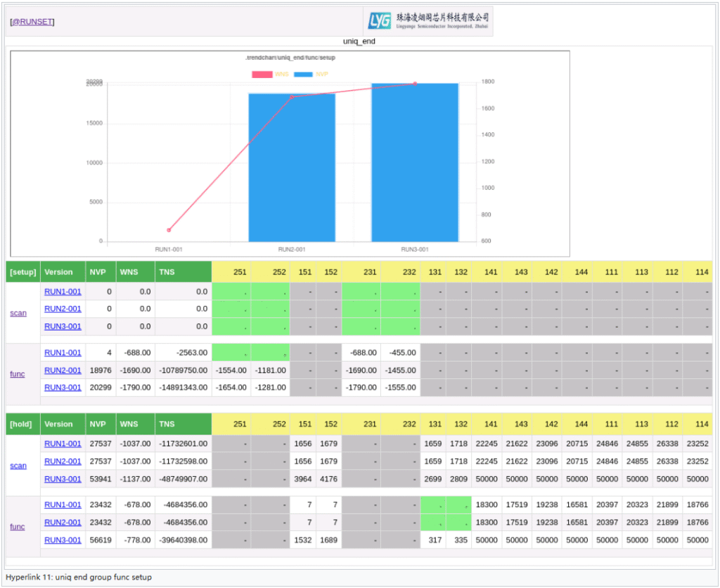Open the func link in hold table
The height and width of the screenshot is (588, 720).
[18, 526]
